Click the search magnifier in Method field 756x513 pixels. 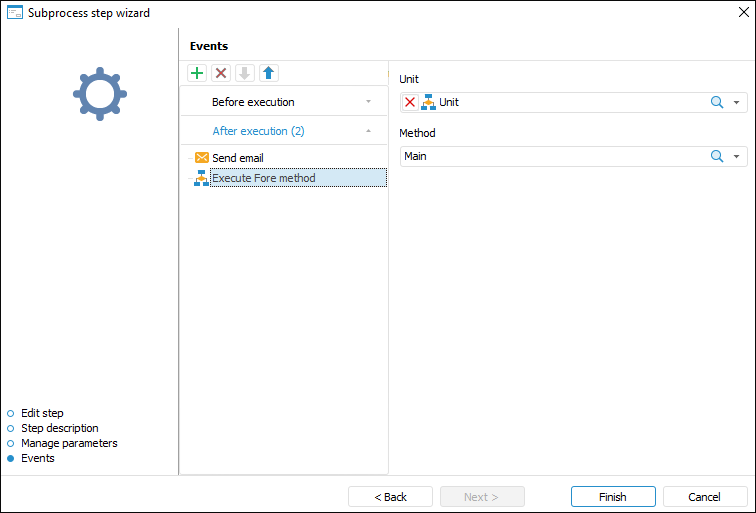717,156
